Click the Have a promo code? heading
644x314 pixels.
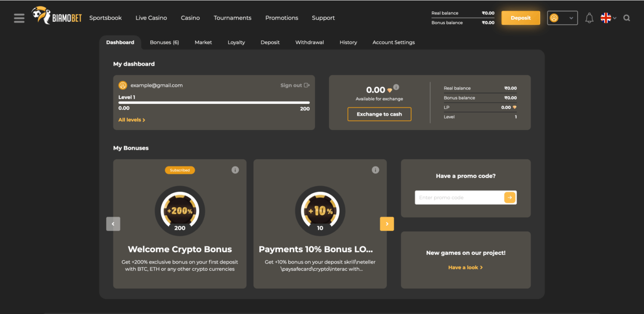[466, 176]
